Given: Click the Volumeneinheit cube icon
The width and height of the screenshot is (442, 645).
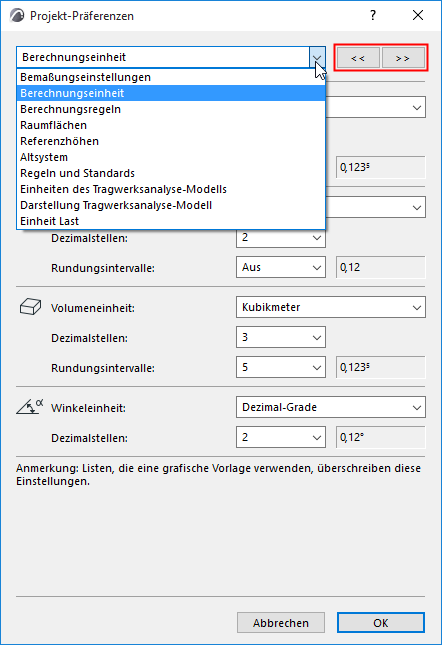Looking at the screenshot, I should coord(30,307).
